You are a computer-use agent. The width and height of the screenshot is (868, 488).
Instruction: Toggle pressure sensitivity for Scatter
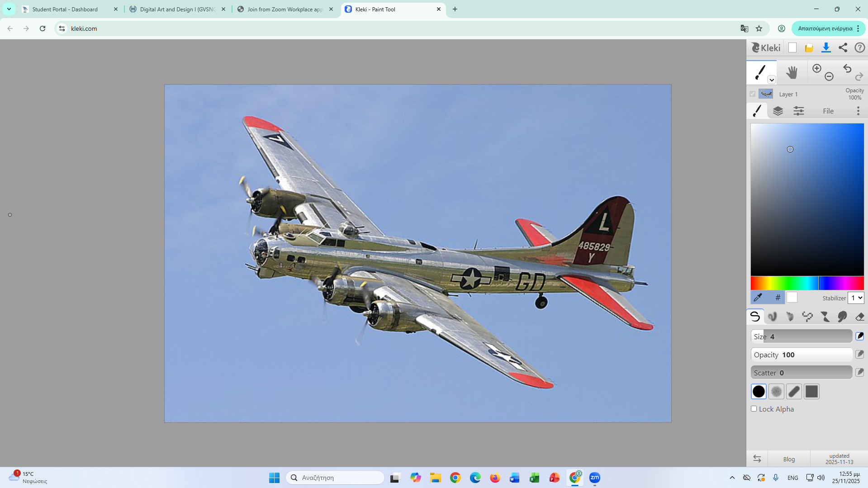pos(859,373)
